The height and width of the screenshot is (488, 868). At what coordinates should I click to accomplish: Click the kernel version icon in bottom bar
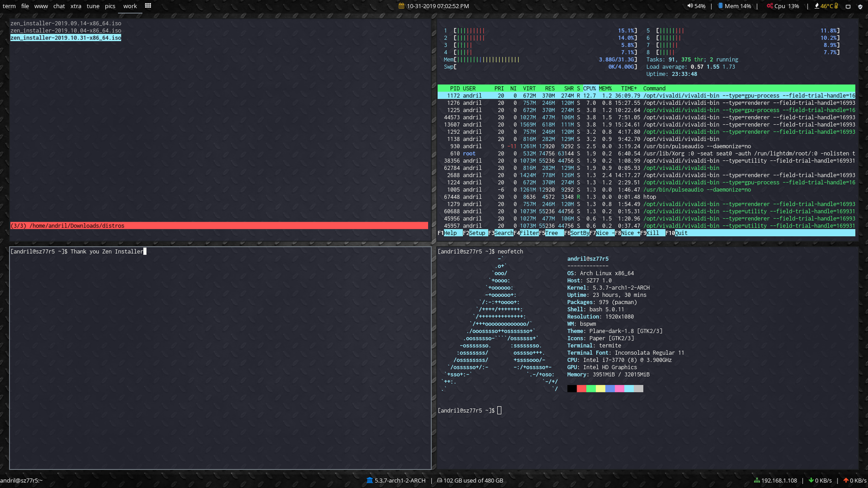click(x=370, y=480)
